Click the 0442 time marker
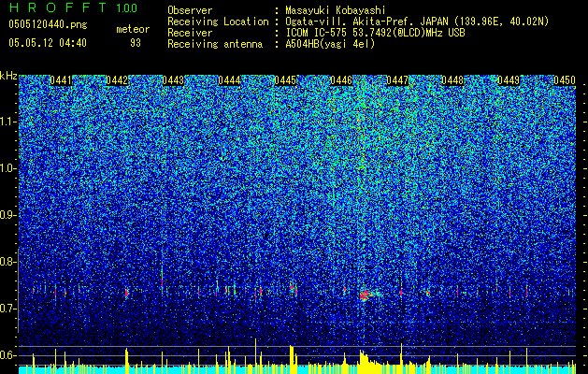The image size is (588, 374). 117,80
